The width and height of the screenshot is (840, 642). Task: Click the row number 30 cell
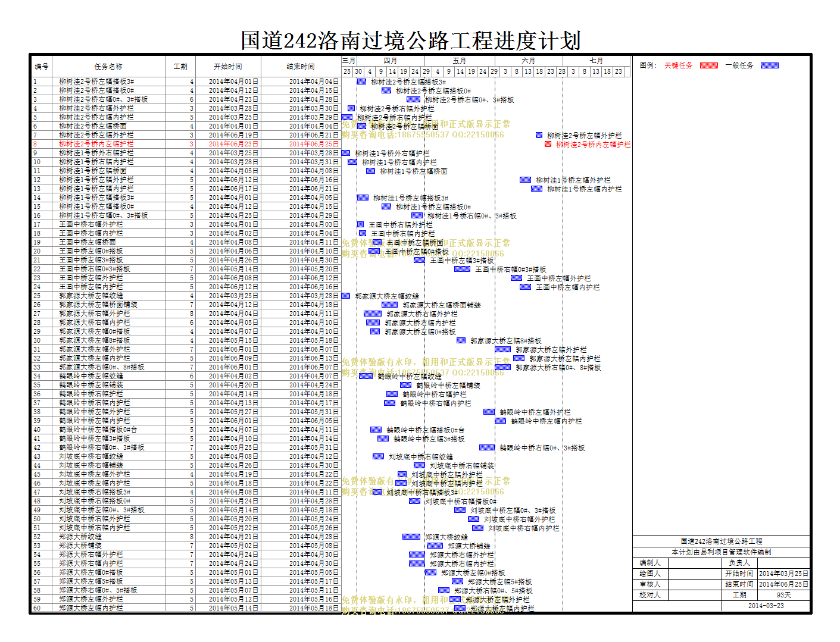click(x=42, y=340)
